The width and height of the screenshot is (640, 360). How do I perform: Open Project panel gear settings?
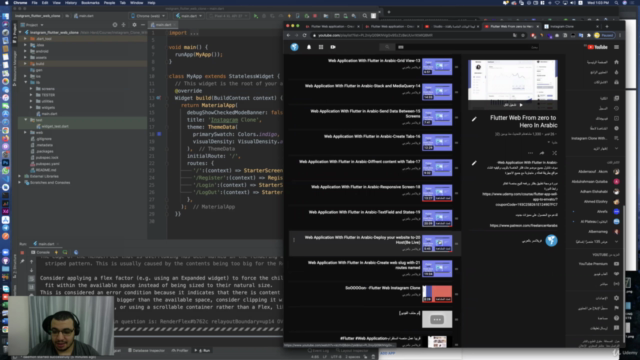(134, 25)
